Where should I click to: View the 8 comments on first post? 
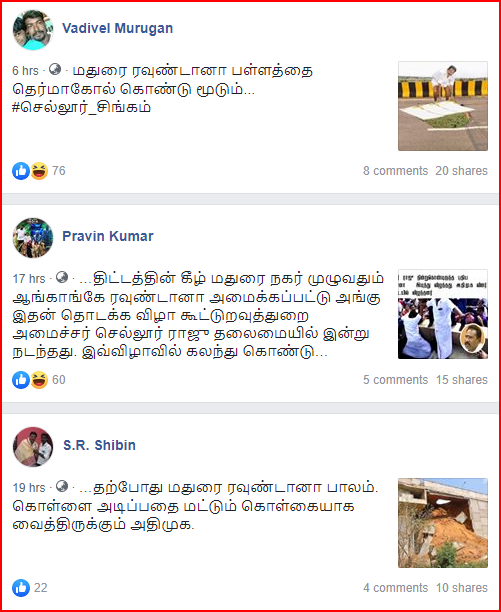point(396,171)
